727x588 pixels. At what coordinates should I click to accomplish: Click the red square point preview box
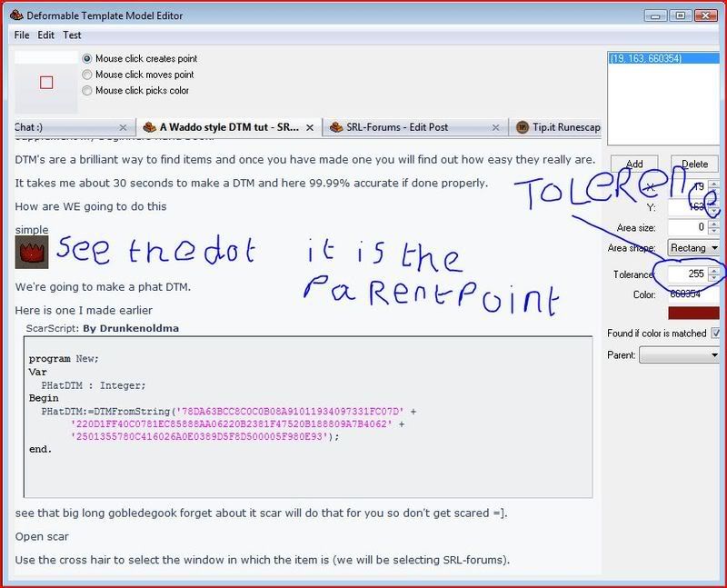[x=46, y=83]
